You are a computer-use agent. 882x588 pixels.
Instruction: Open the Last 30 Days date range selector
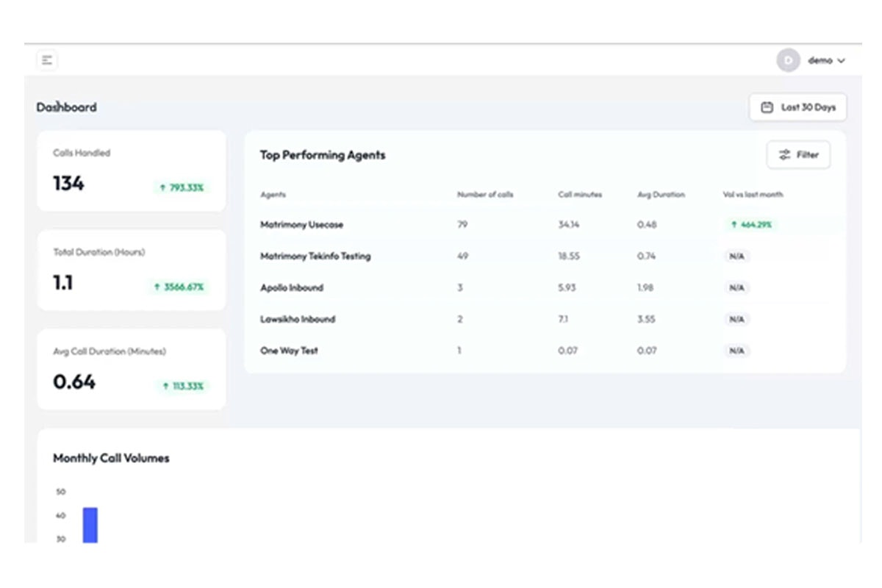click(x=797, y=107)
